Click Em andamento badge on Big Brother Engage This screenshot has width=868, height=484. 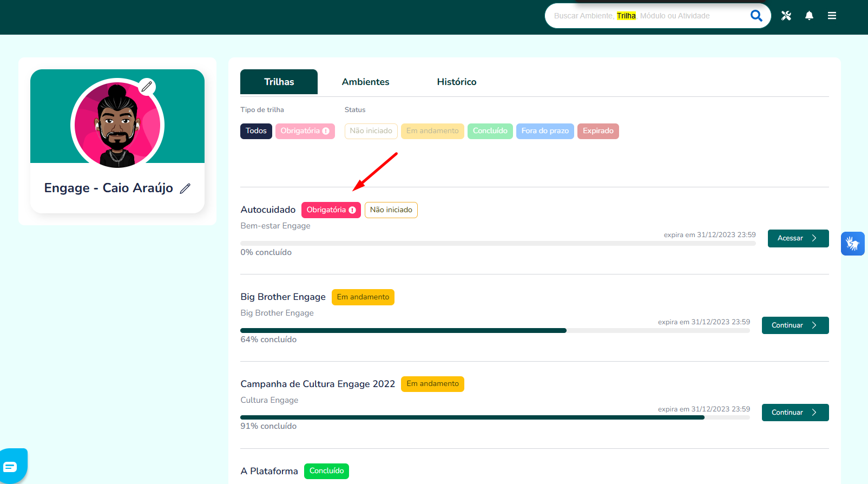pyautogui.click(x=363, y=297)
